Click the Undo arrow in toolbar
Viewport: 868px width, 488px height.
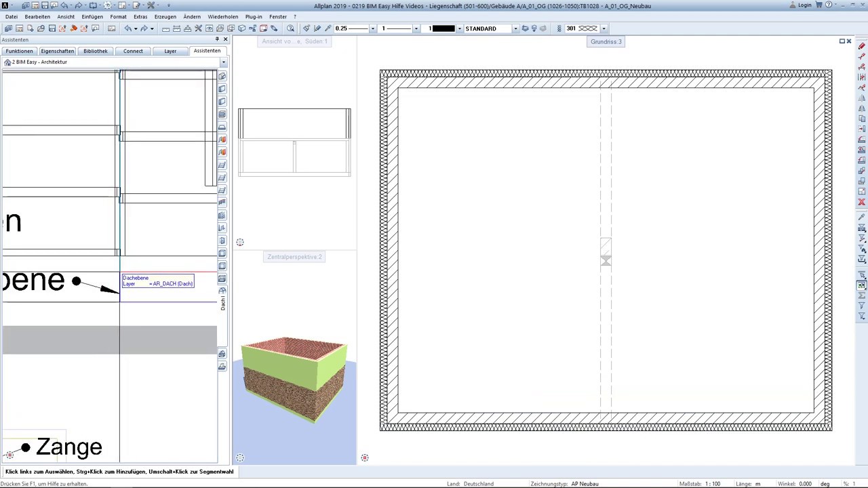127,28
